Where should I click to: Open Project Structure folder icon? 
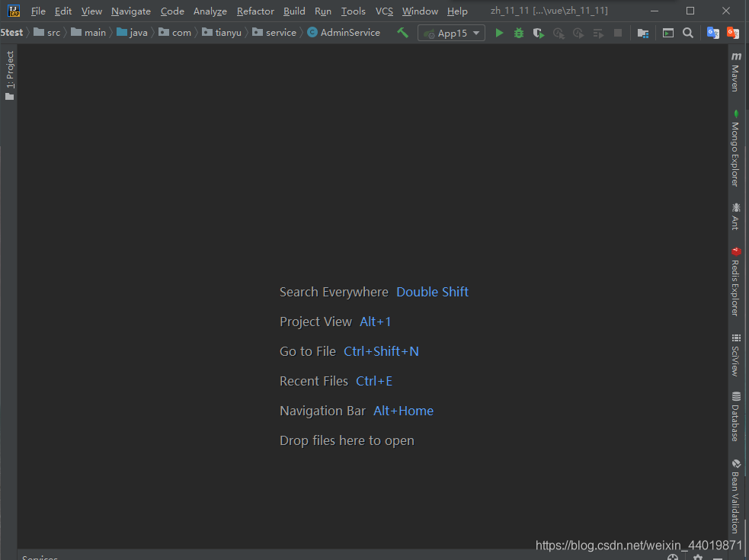coord(643,33)
